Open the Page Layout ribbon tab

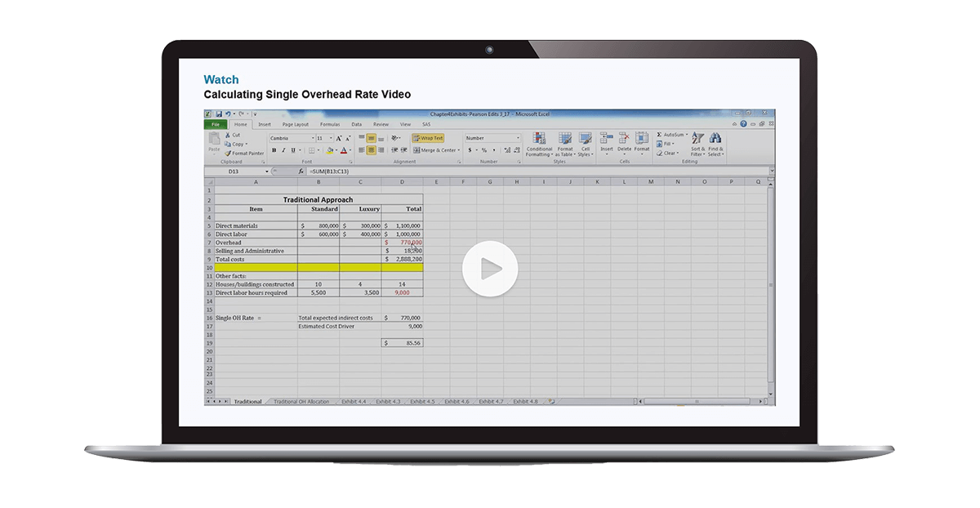296,124
